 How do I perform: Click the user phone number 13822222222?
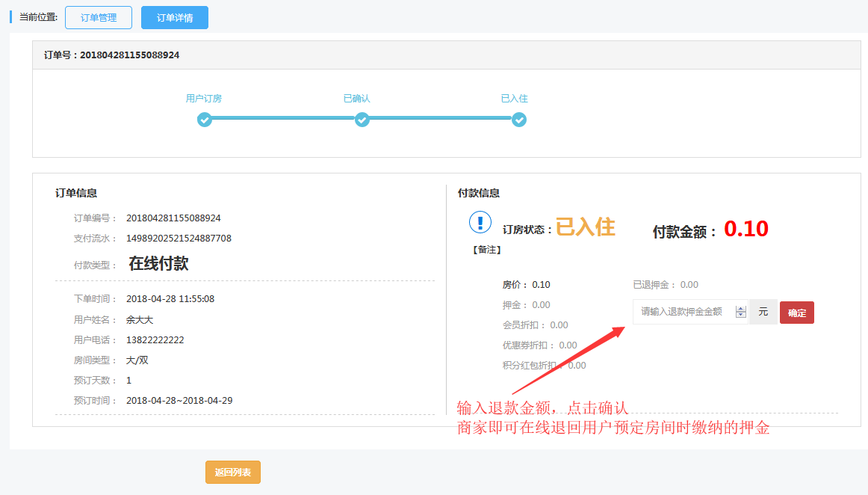coord(155,340)
